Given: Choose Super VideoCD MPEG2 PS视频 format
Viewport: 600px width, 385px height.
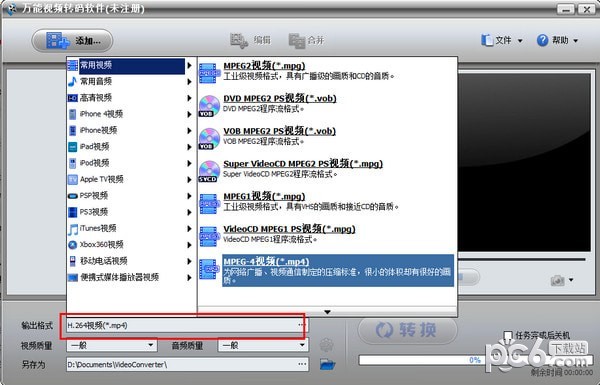Looking at the screenshot, I should pyautogui.click(x=303, y=164).
